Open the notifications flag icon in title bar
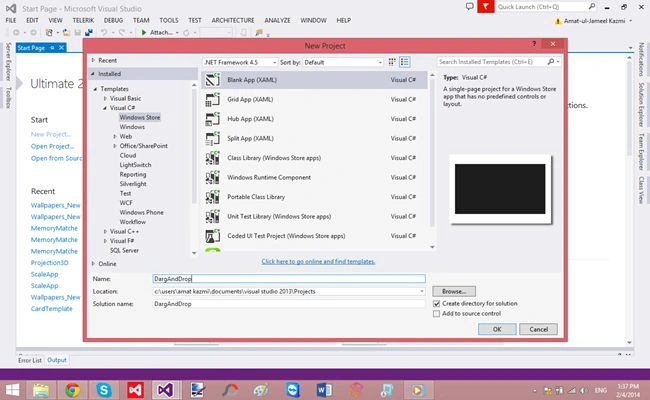Viewport: 650px width, 400px height. 485,7
